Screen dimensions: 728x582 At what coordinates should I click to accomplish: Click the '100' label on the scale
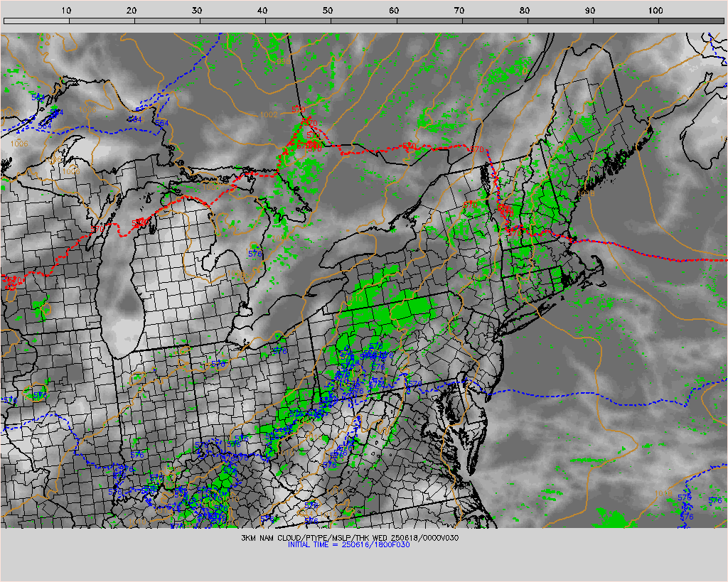pos(655,10)
